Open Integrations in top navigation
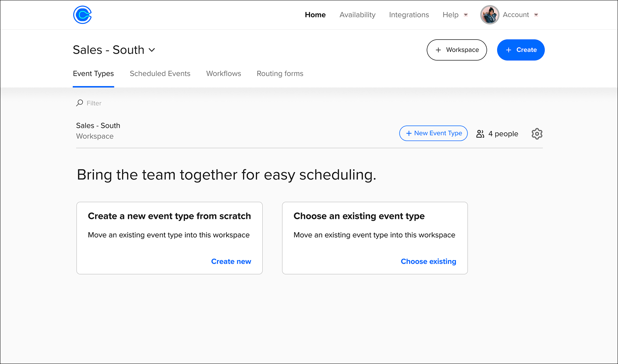Viewport: 618px width, 364px height. pos(409,15)
